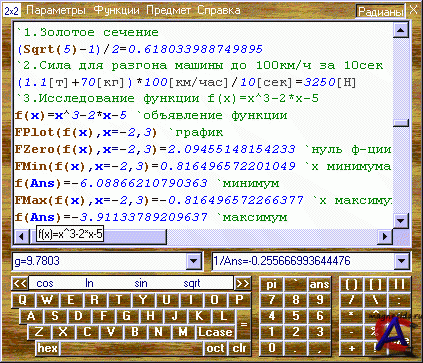Screen dimensions: 423x363
Task: Click the 7 digit key
Action: [272, 300]
